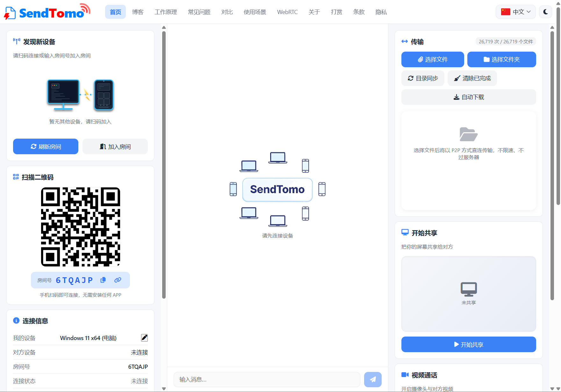Click the 选择文件 button

pyautogui.click(x=433, y=59)
